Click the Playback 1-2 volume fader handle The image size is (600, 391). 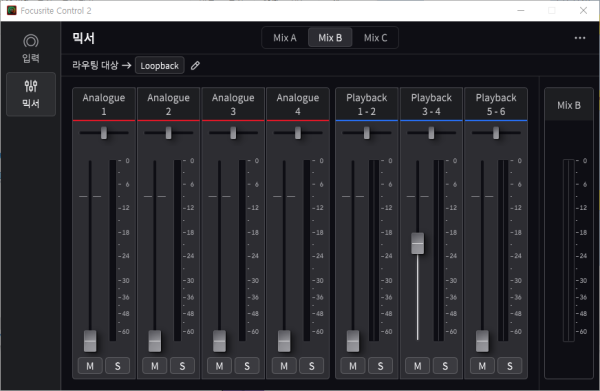(353, 341)
